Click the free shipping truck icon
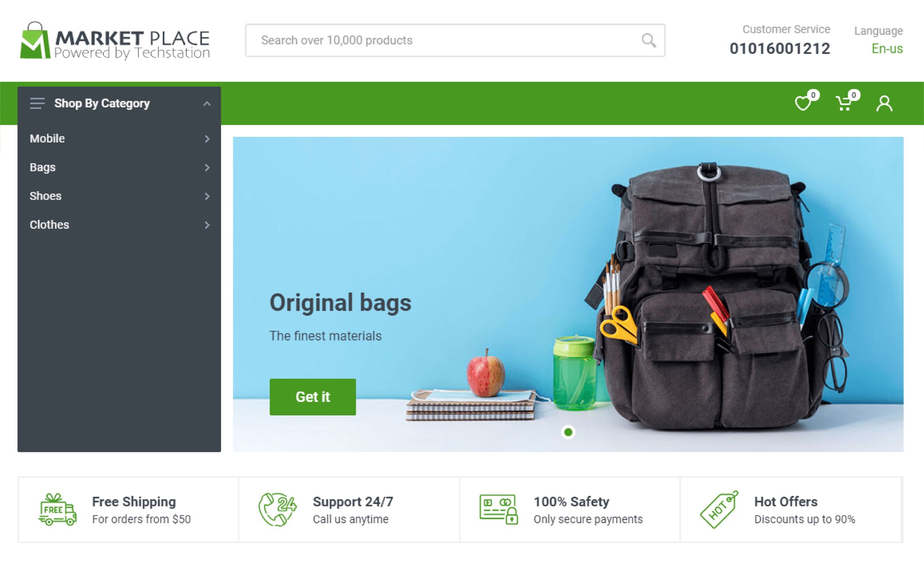Viewport: 924px width, 569px height. [x=57, y=510]
